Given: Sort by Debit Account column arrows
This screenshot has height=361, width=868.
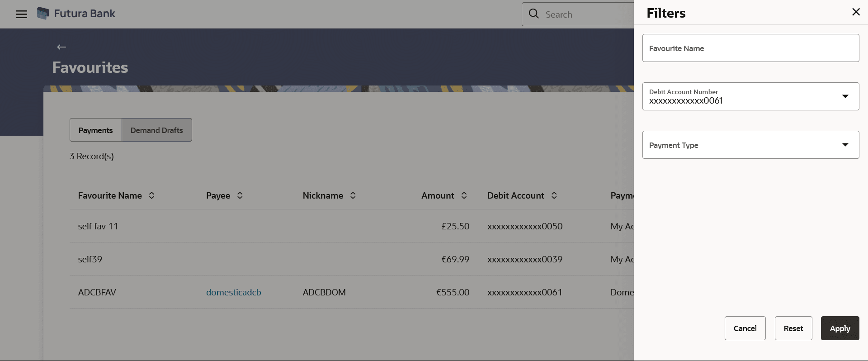Looking at the screenshot, I should coord(554,195).
